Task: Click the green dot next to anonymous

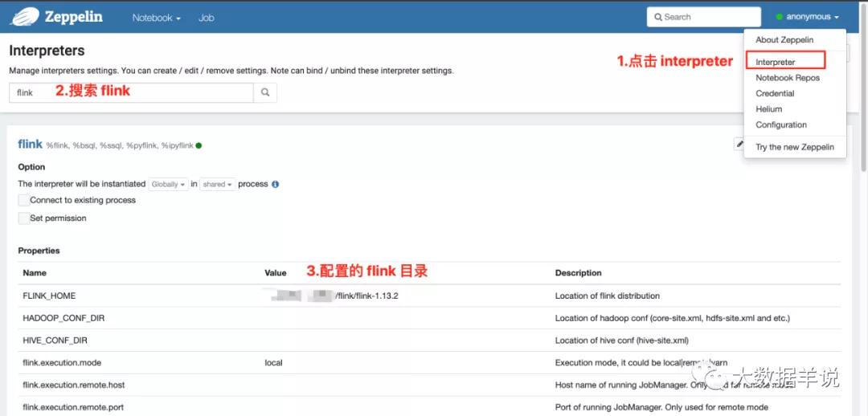Action: click(779, 17)
